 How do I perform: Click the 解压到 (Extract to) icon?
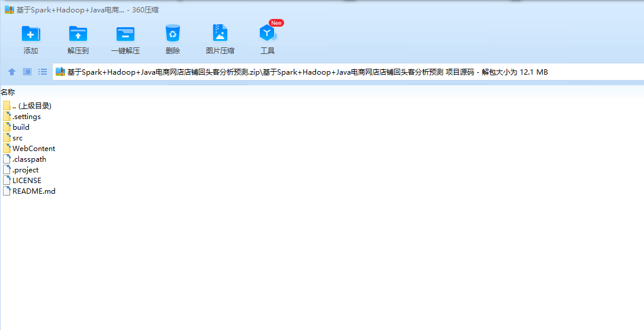click(x=78, y=33)
